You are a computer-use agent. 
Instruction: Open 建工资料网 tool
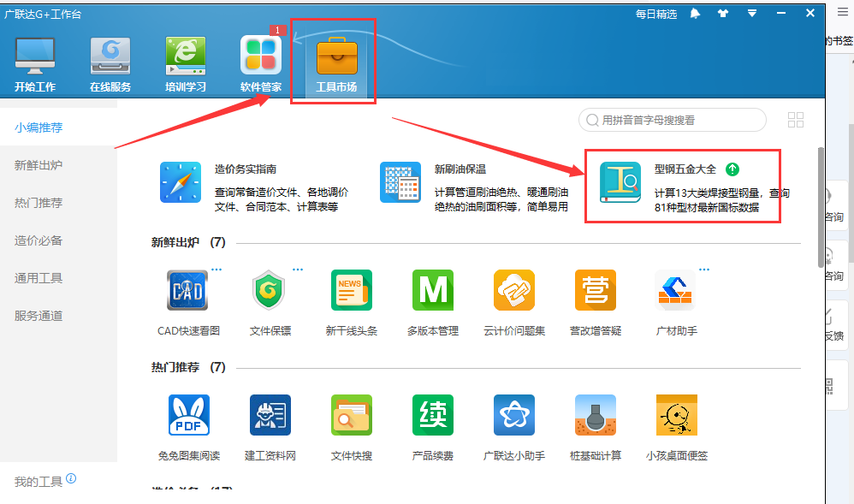(270, 415)
